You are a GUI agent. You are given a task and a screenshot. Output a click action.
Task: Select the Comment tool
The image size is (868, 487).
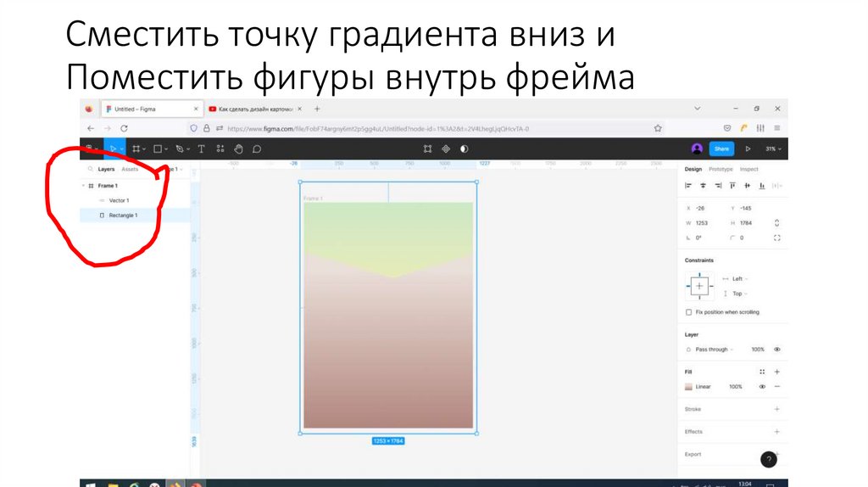coord(257,149)
